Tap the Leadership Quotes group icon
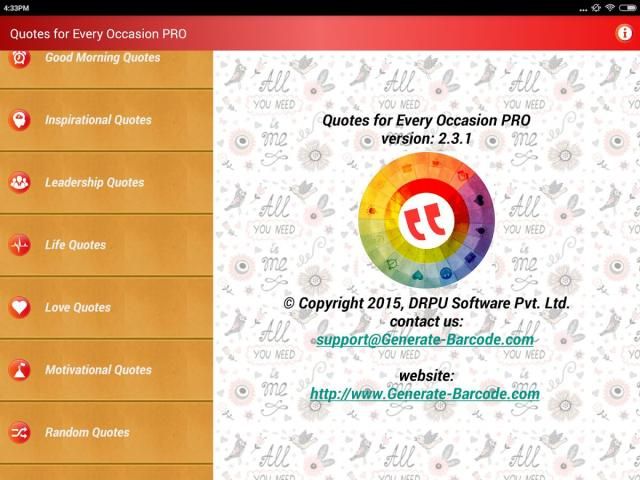Image resolution: width=640 pixels, height=480 pixels. (19, 183)
